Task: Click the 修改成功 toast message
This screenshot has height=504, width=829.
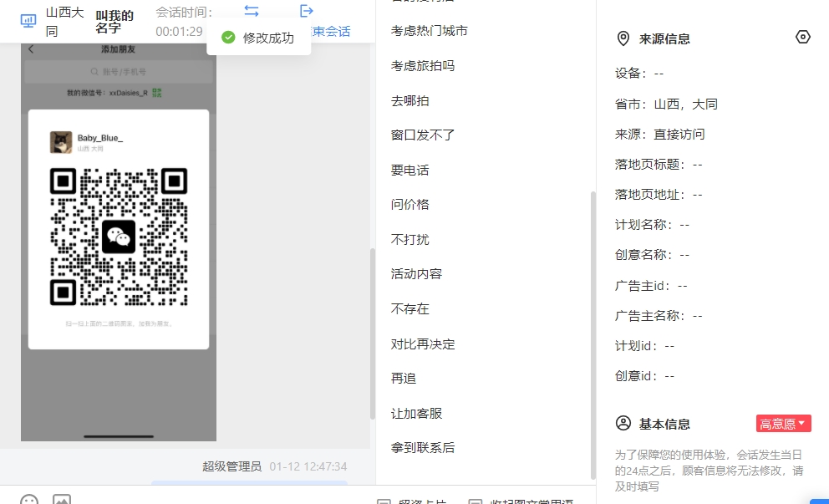Action: pos(258,38)
